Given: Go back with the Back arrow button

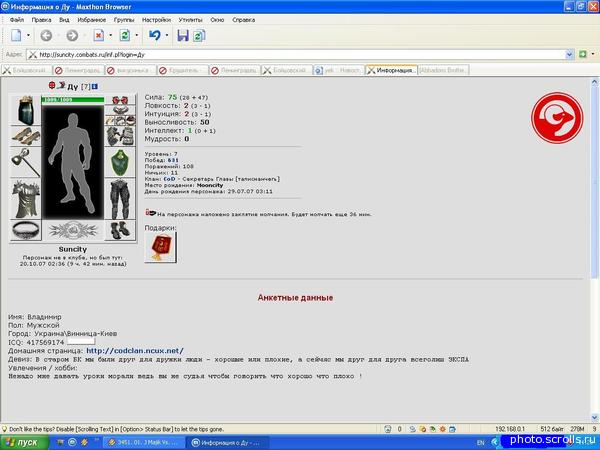Looking at the screenshot, I should coord(46,36).
